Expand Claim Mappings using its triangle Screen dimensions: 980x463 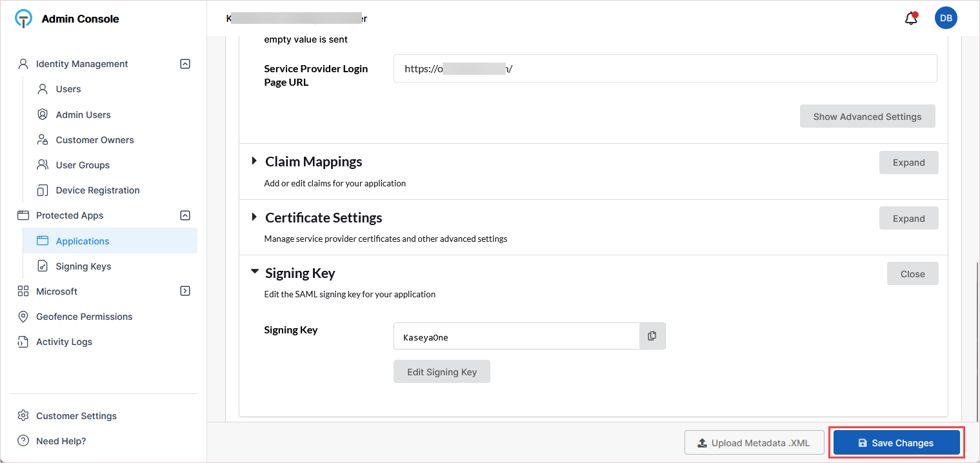[255, 161]
